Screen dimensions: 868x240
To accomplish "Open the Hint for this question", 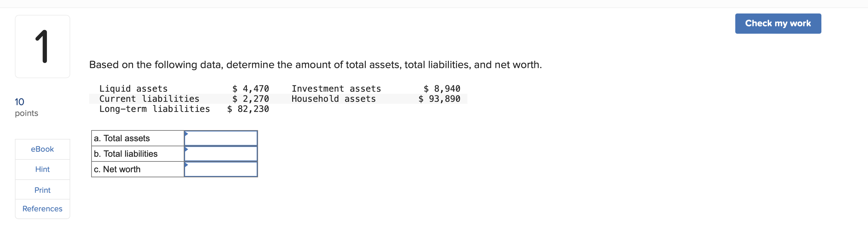I will [x=42, y=169].
